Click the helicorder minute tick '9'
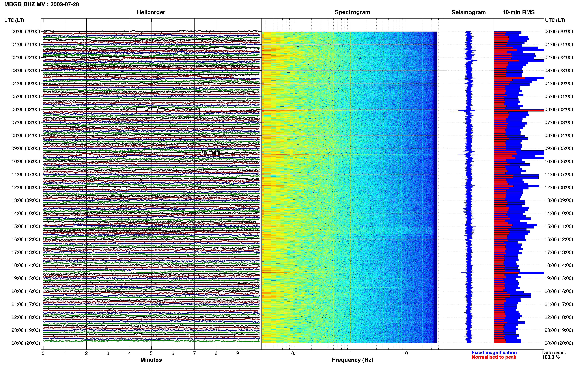588x368 pixels. point(238,353)
